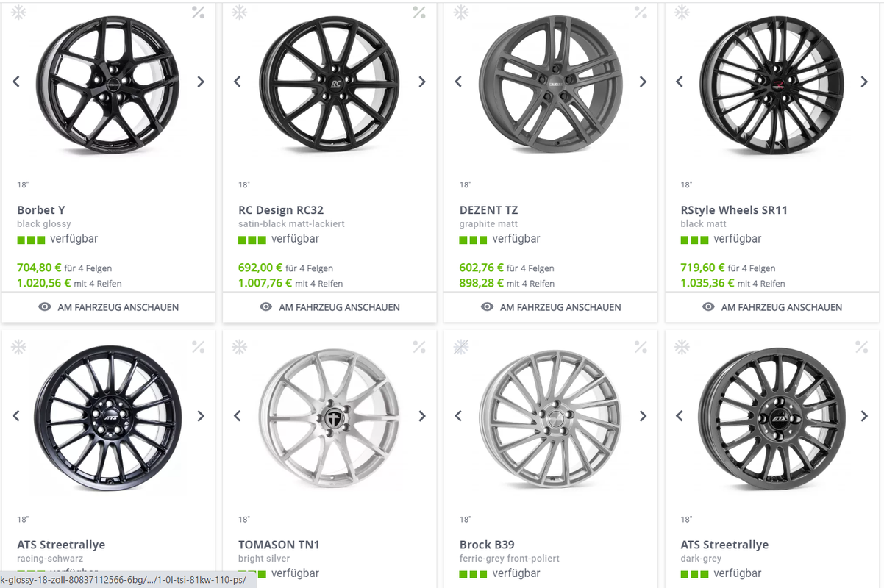This screenshot has height=588, width=884.
Task: Click the snowflake icon on DEZENT TZ card
Action: (x=461, y=12)
